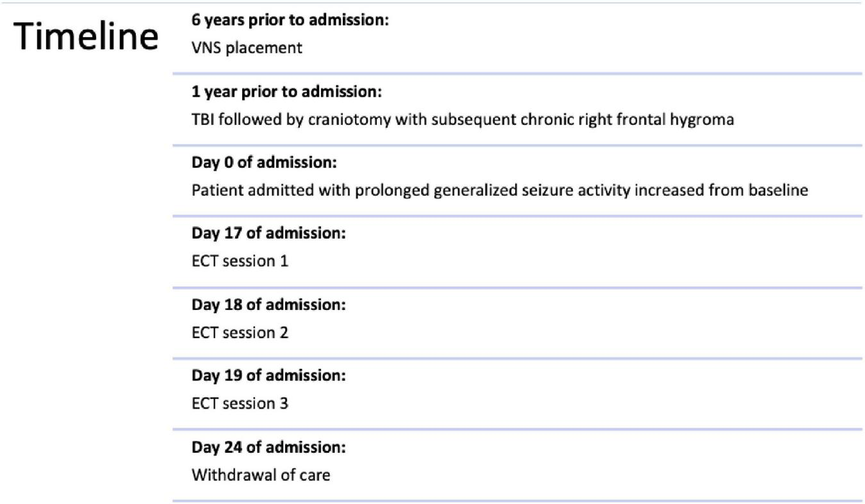Screen dimensions: 865x504
Task: Click the divider line under "ECT session 1"
Action: (518, 287)
